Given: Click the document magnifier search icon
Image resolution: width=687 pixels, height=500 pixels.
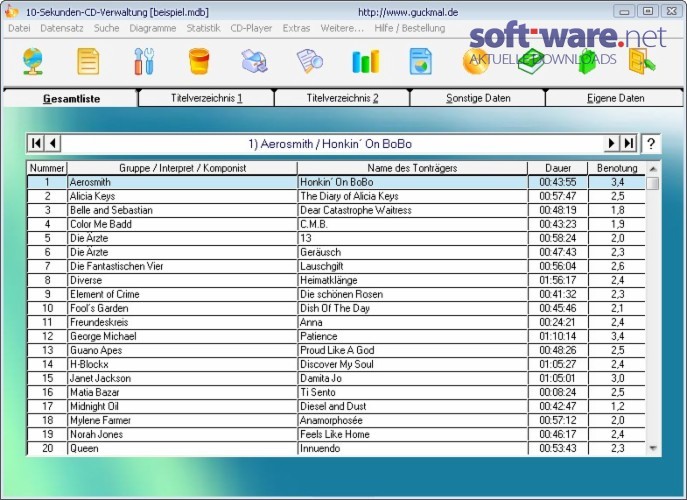Looking at the screenshot, I should pyautogui.click(x=310, y=61).
